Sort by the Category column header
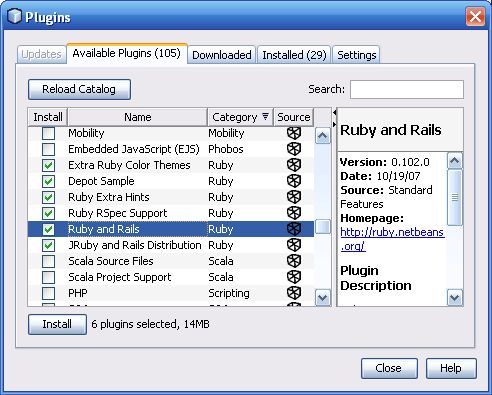This screenshot has width=492, height=395. (240, 117)
